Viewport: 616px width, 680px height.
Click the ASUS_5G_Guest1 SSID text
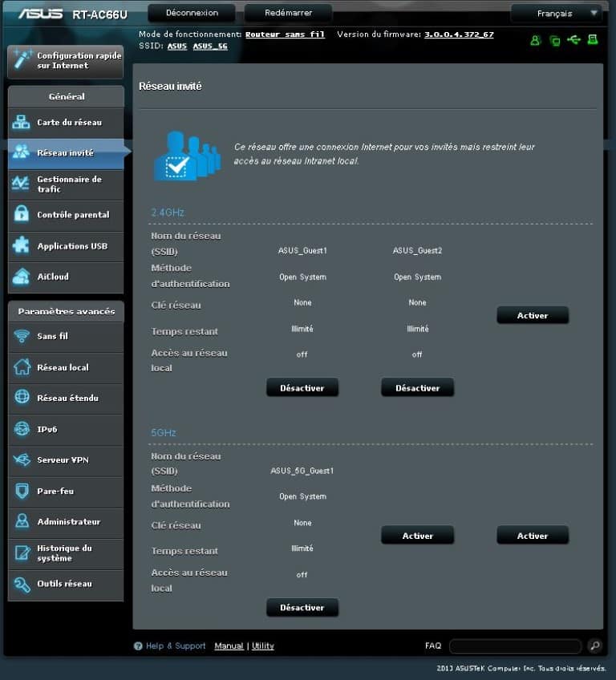point(302,471)
